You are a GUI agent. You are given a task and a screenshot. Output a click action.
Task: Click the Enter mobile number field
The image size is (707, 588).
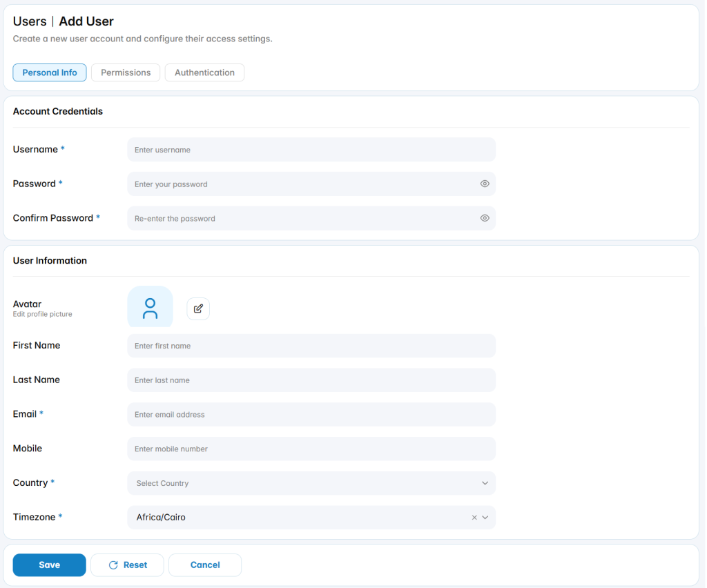pyautogui.click(x=311, y=449)
